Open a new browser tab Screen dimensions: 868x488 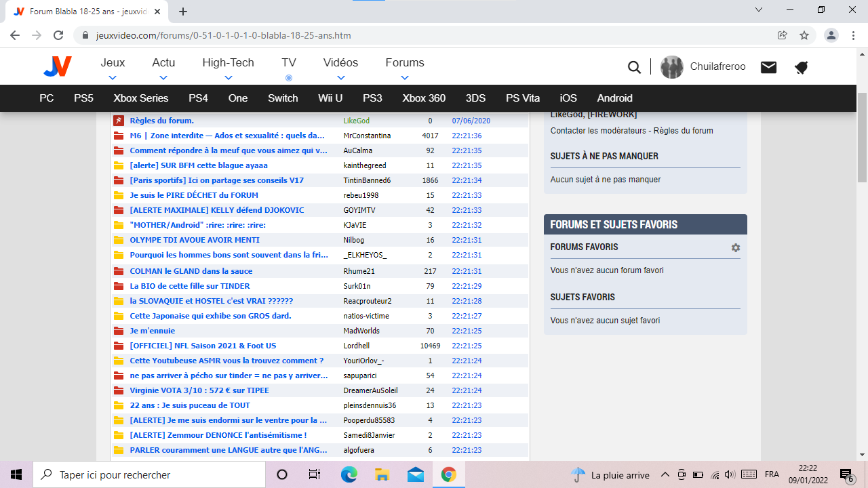tap(183, 12)
